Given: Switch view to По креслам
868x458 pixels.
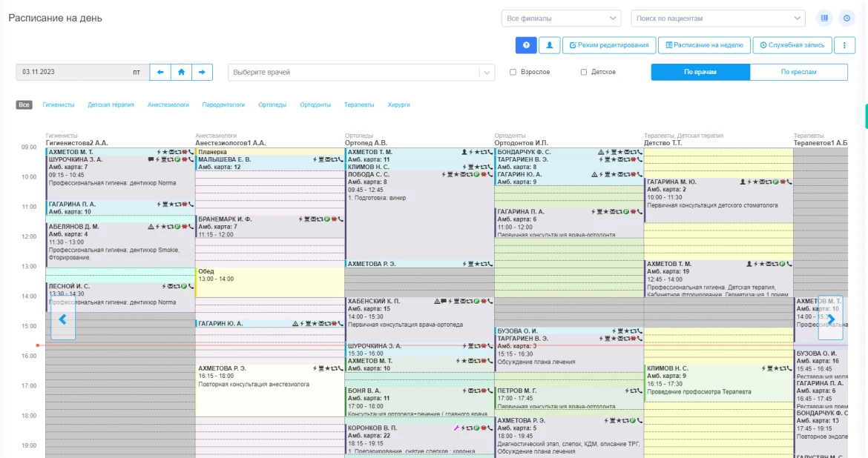Looking at the screenshot, I should [798, 72].
